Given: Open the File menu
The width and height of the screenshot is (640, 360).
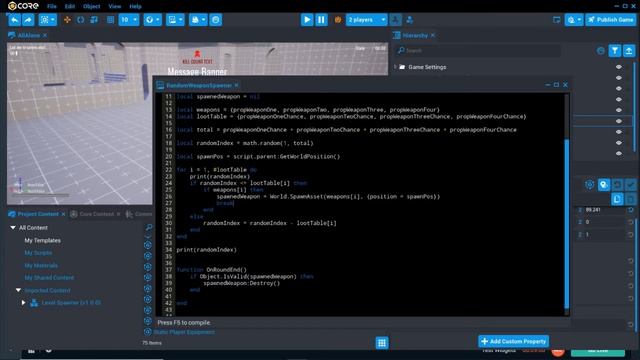Looking at the screenshot, I should 52,6.
